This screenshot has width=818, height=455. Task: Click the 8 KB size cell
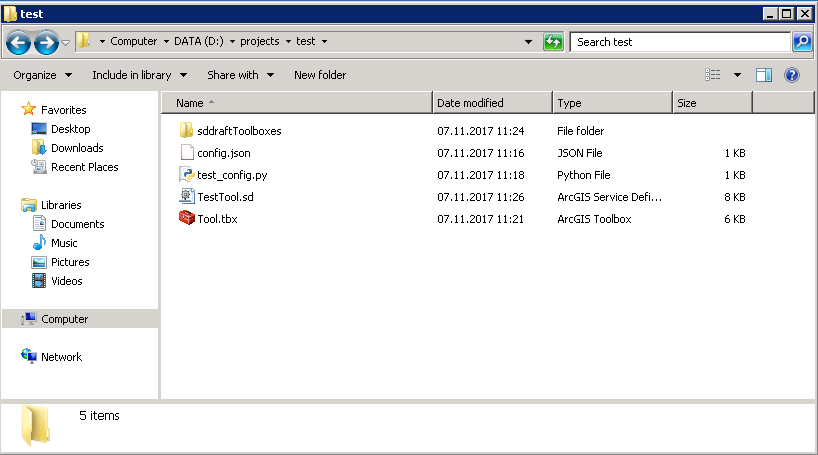735,197
